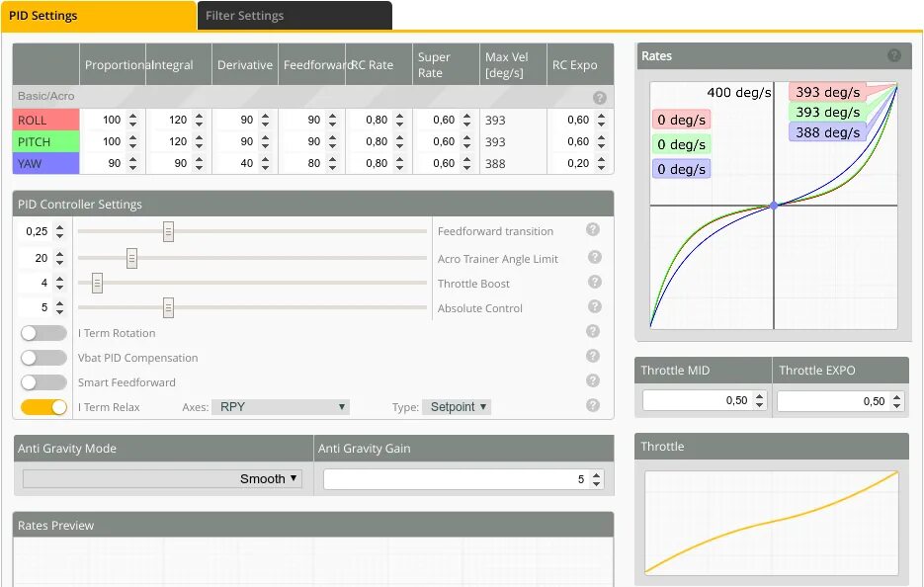Click ROLL Max Vel value 393
924x587 pixels.
495,121
